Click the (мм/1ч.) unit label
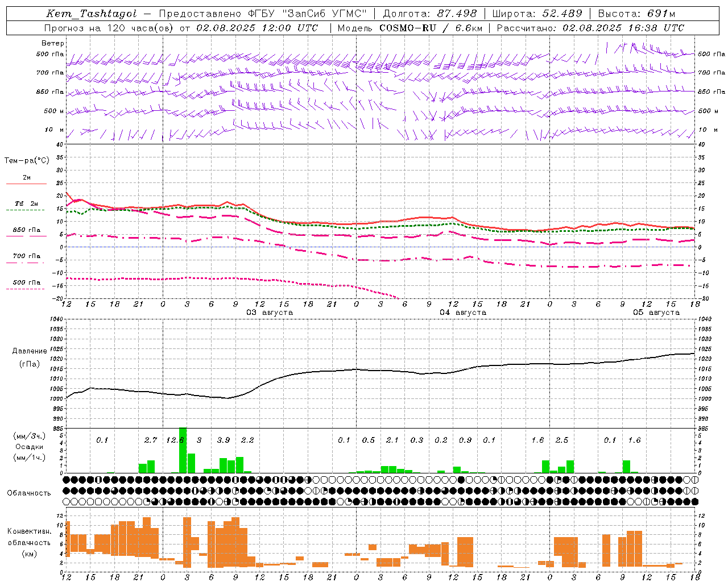Screen dimensions: 728x582 pyautogui.click(x=30, y=458)
